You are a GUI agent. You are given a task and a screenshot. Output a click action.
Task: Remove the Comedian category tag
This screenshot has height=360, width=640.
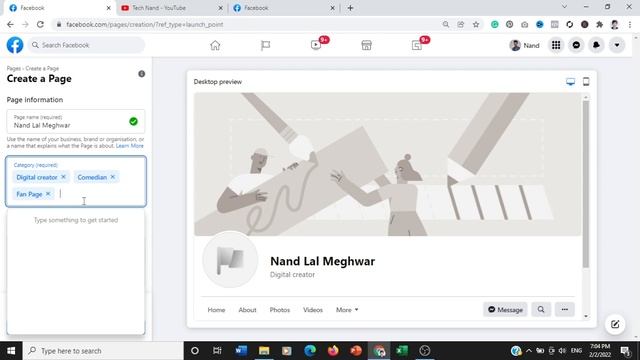(113, 177)
